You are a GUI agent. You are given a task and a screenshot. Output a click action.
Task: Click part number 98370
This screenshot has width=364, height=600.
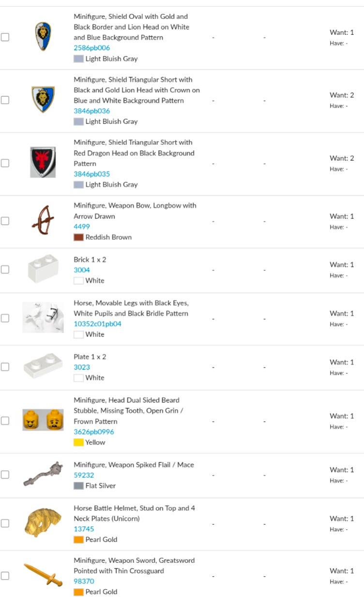84,581
